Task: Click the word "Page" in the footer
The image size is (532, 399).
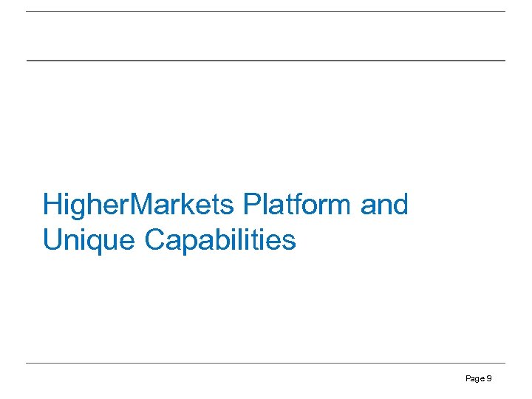Action: (x=474, y=379)
